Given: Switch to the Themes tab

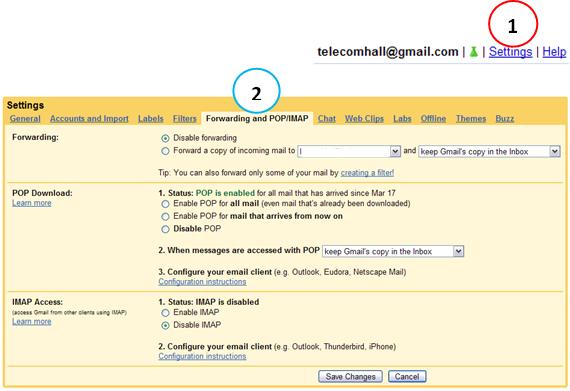Looking at the screenshot, I should 471,118.
